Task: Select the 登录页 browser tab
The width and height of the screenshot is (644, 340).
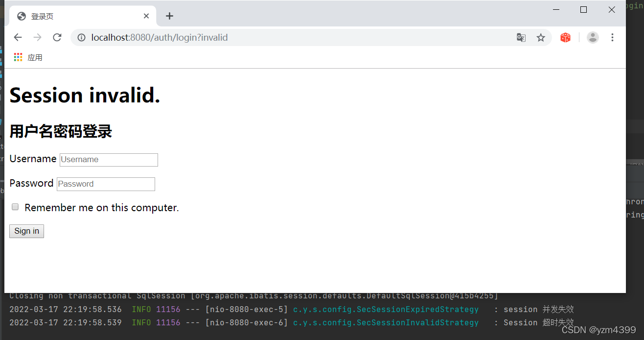Action: (x=83, y=16)
